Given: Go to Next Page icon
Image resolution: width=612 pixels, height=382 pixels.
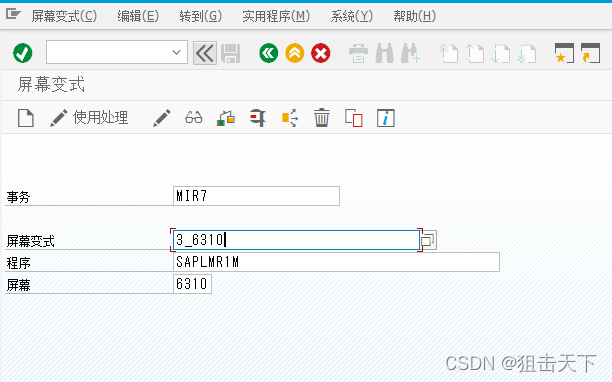Looking at the screenshot, I should point(501,53).
